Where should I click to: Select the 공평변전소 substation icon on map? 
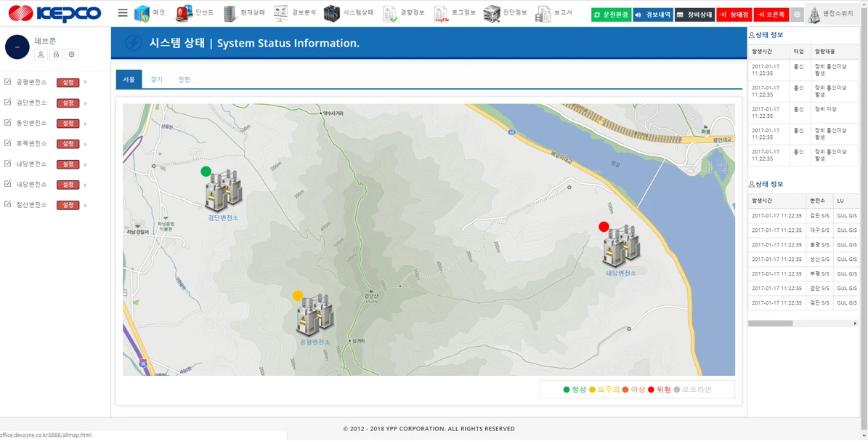point(315,315)
